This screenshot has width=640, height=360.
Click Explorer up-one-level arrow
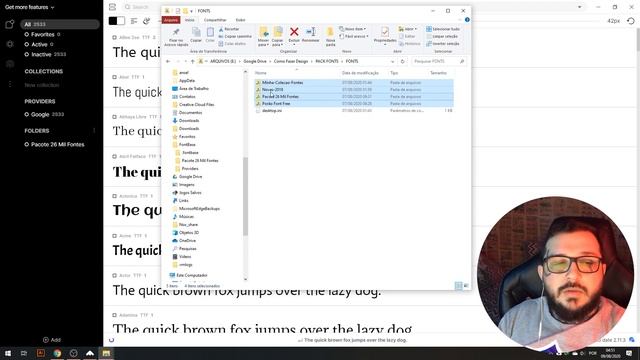coord(192,61)
